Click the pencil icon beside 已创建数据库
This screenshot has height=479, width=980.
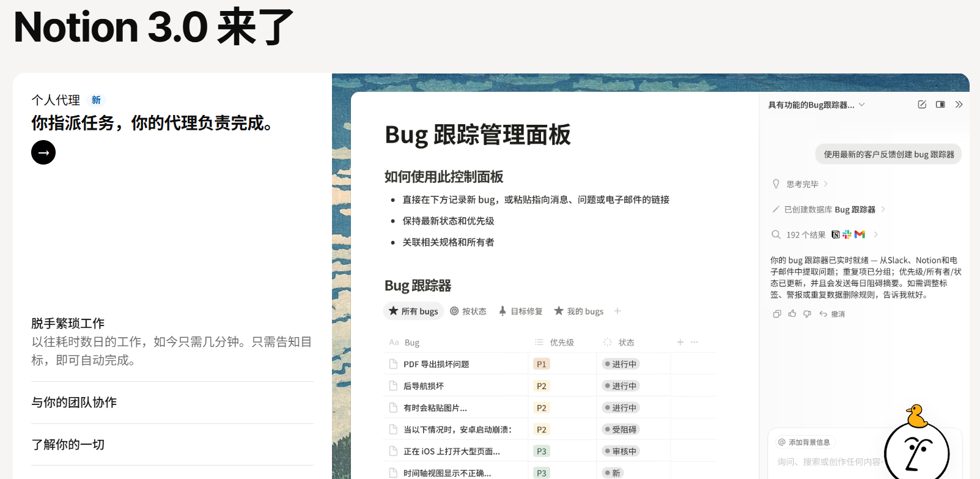[776, 209]
